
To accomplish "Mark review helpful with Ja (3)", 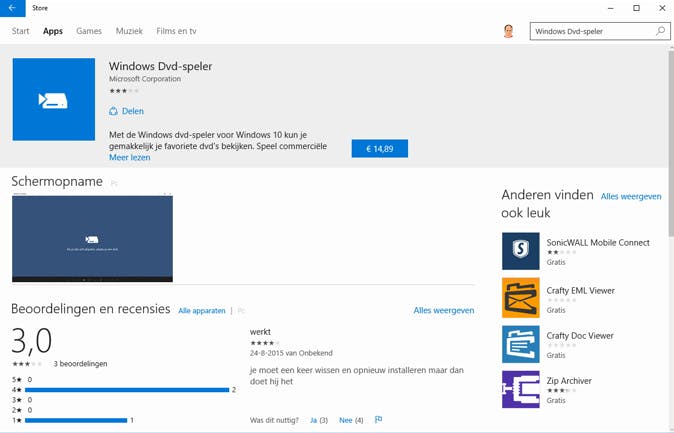I will tap(319, 420).
